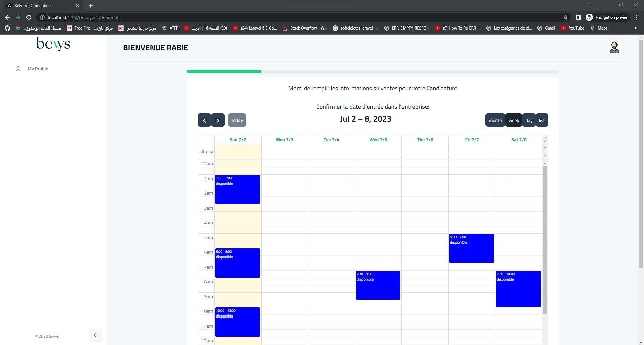Open the profile avatar menu
The height and width of the screenshot is (345, 644).
tap(614, 47)
